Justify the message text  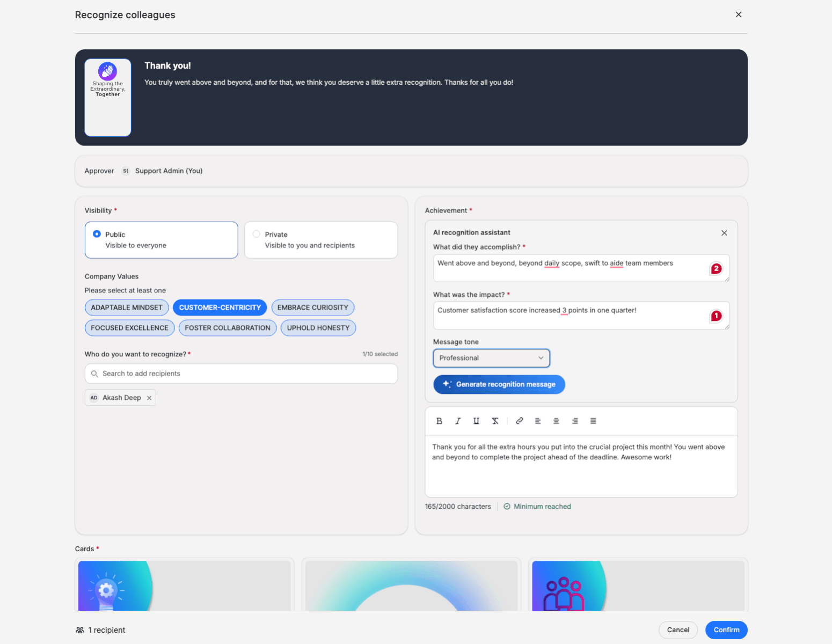(x=593, y=421)
